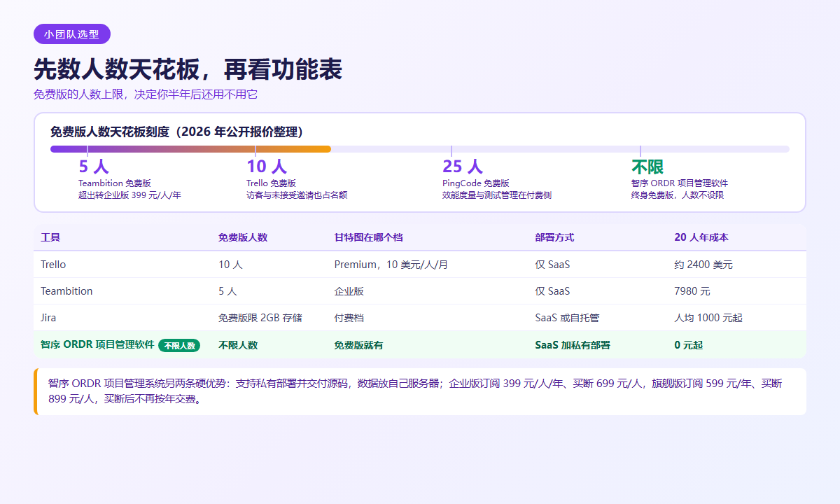Click the scale label 智序 ORDR 项目管理软件
This screenshot has height=504, width=840.
(x=680, y=183)
